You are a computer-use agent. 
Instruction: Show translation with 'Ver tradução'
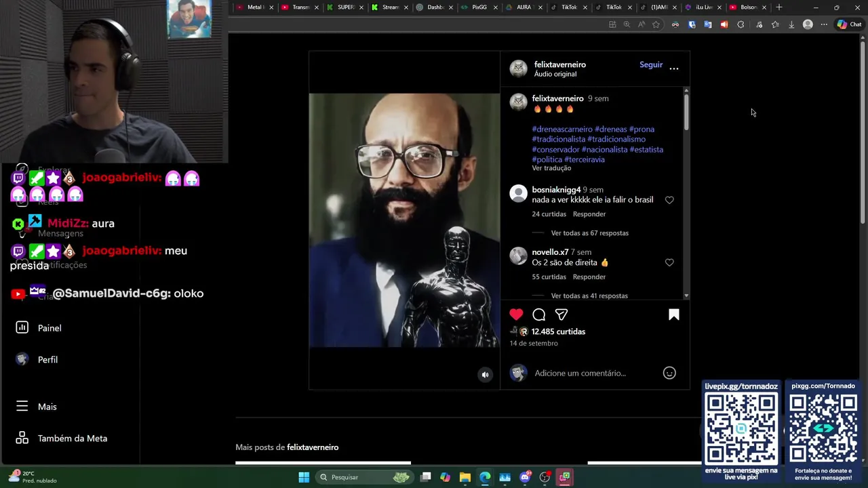click(x=551, y=168)
